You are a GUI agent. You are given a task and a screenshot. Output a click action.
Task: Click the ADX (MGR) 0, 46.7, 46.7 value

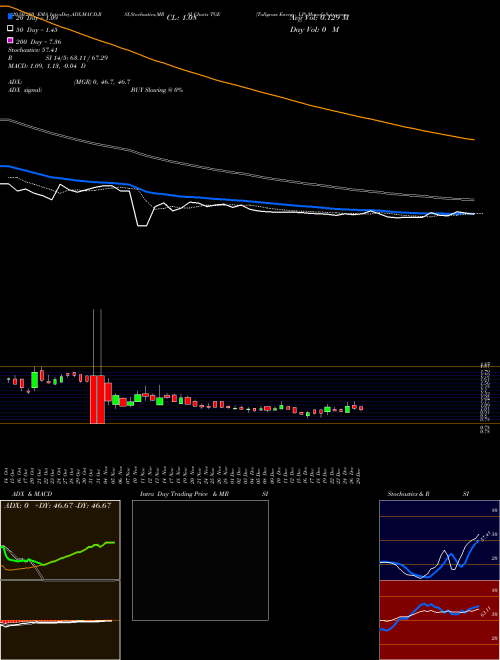102,82
